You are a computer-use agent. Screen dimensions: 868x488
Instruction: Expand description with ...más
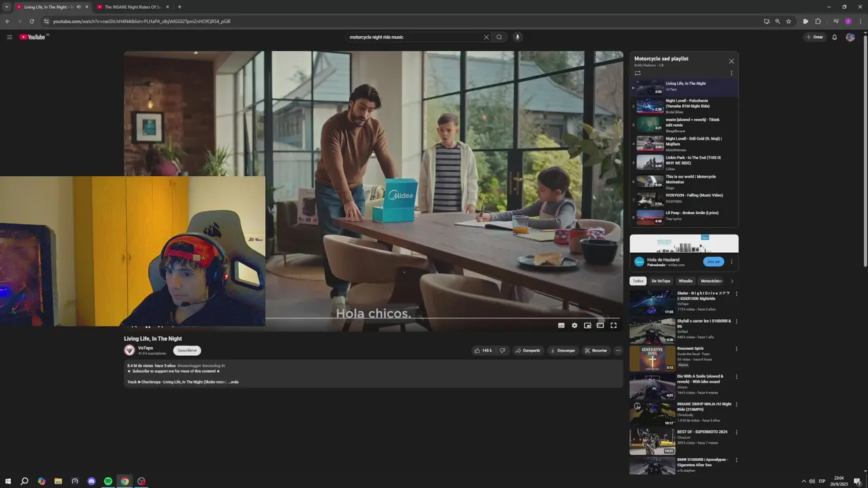(233, 382)
